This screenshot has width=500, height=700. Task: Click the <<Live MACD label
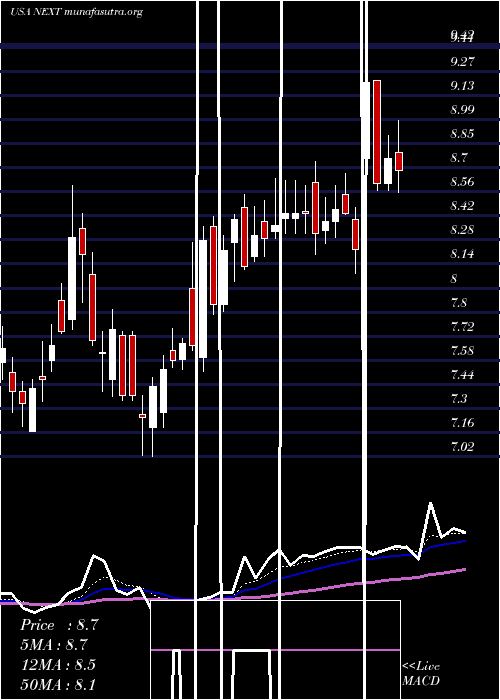pos(421,674)
